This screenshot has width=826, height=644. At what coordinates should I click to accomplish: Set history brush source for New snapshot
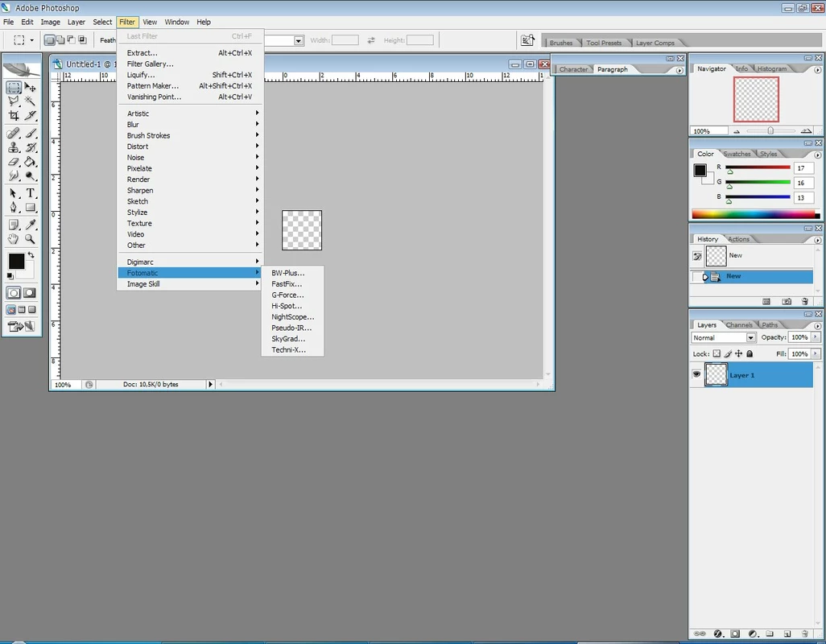(x=697, y=257)
